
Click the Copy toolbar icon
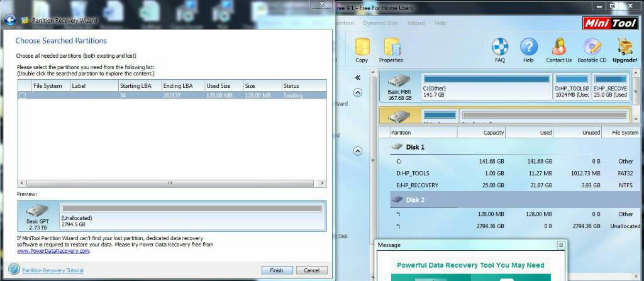(x=362, y=50)
